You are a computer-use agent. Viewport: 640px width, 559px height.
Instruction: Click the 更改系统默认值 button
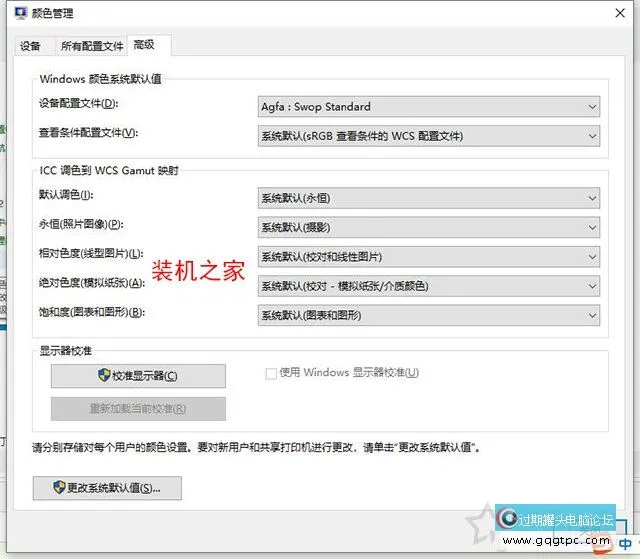coord(107,488)
